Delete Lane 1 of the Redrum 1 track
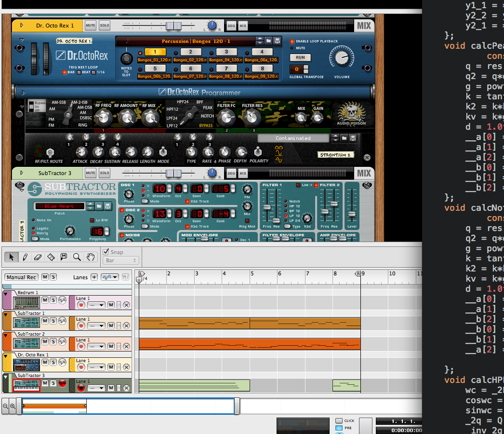The image size is (504, 434). tap(126, 305)
